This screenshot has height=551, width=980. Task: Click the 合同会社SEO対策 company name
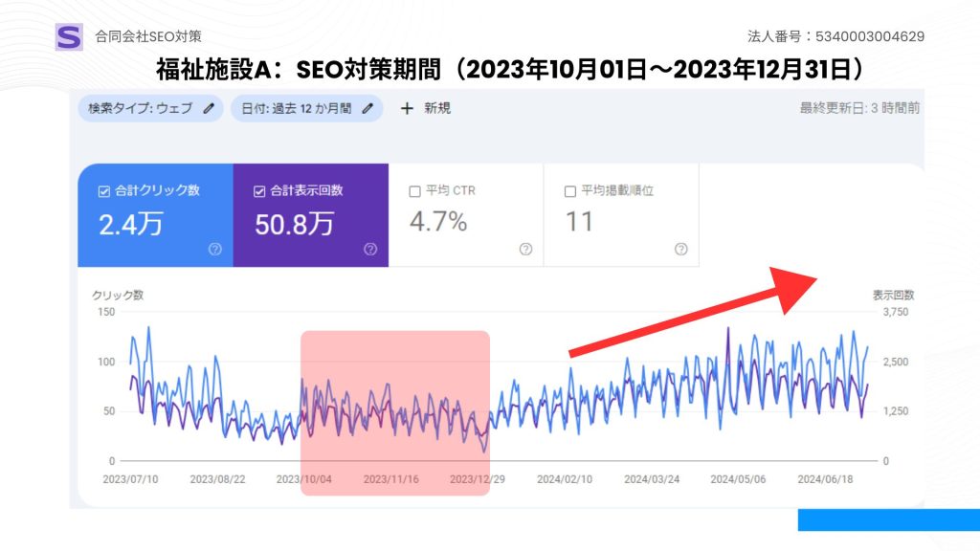[148, 36]
